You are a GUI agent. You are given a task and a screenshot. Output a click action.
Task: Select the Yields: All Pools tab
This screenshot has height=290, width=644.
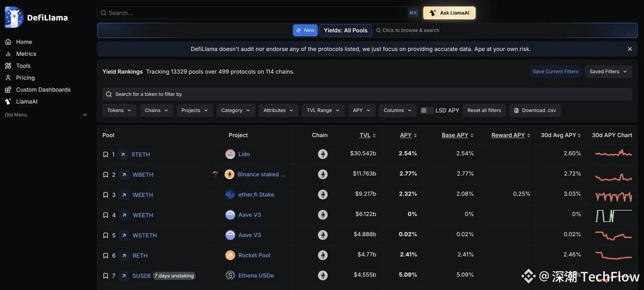tap(346, 31)
